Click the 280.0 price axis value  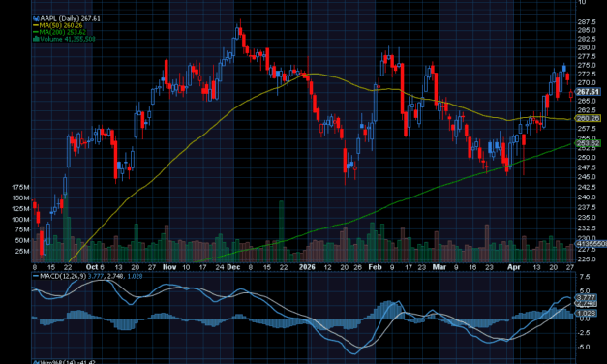tap(587, 47)
